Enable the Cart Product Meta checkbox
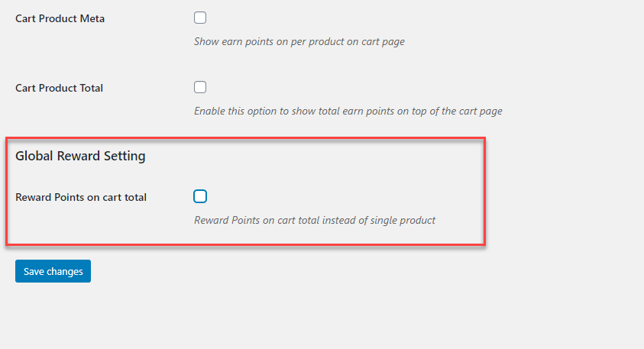Image resolution: width=644 pixels, height=349 pixels. pyautogui.click(x=200, y=18)
